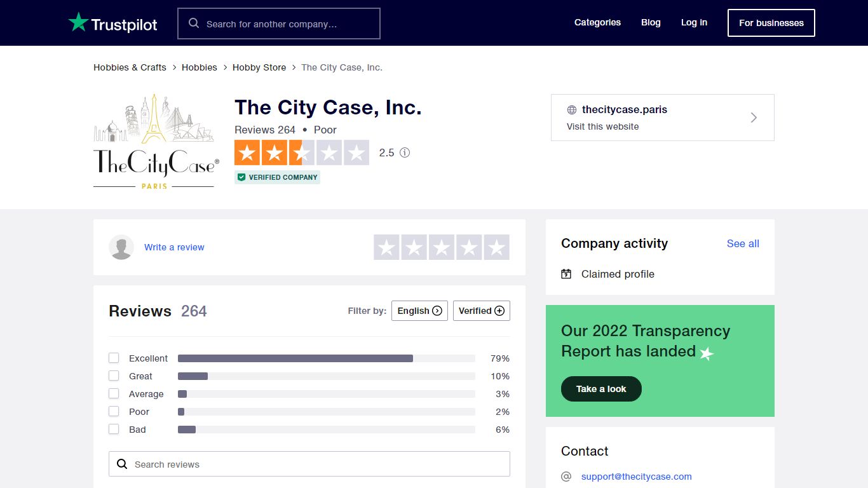Screen dimensions: 868x488
Task: Click the chevron on the website card
Action: 754,118
